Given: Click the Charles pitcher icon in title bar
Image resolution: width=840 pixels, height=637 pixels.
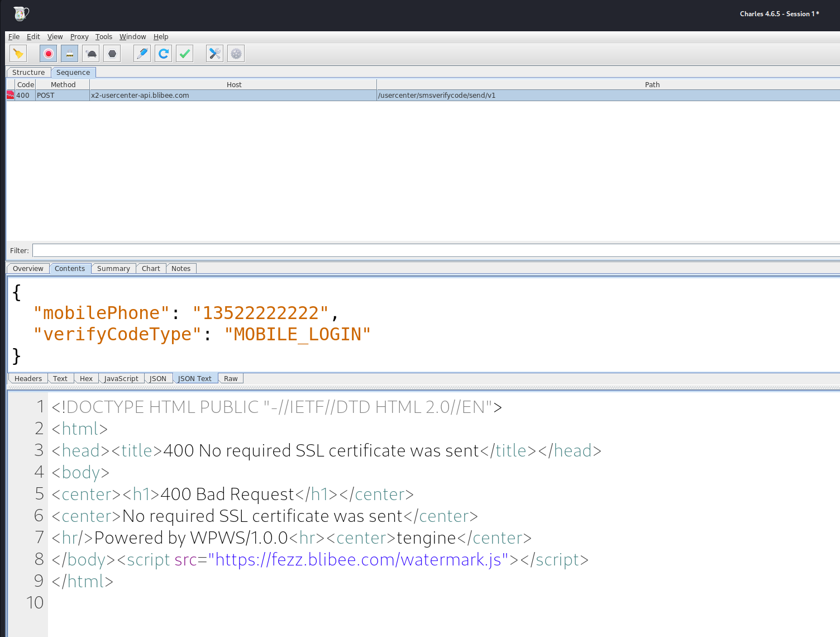Looking at the screenshot, I should click(x=21, y=13).
